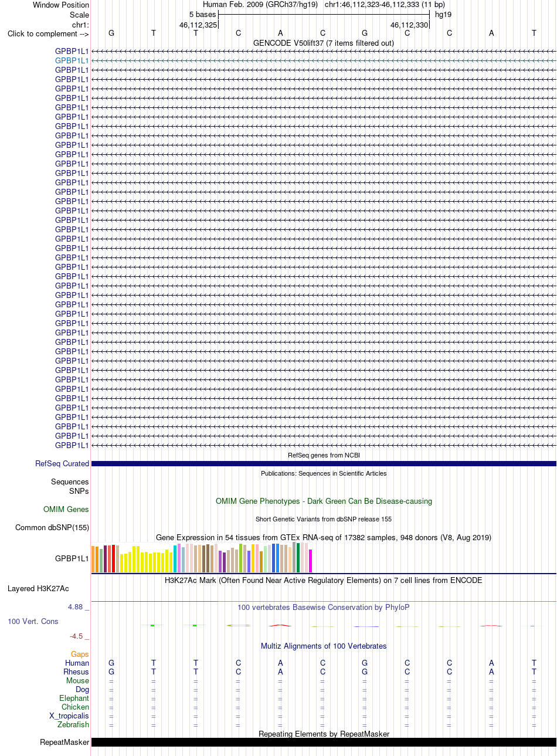Screen dimensions: 557x756
Task: Click the SNPs track label
Action: pyautogui.click(x=79, y=491)
